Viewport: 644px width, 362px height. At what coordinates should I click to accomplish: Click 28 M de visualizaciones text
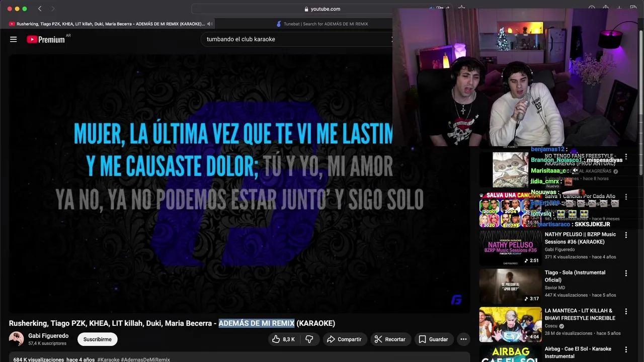(x=569, y=333)
